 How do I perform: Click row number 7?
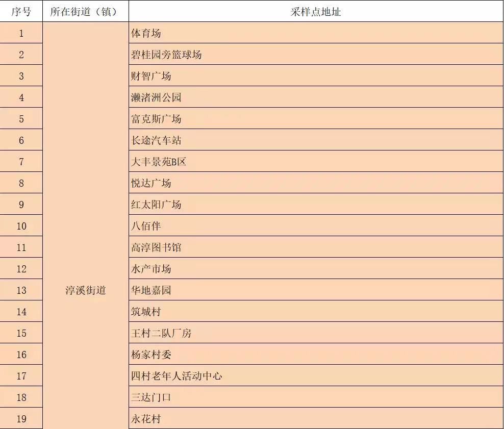point(21,161)
